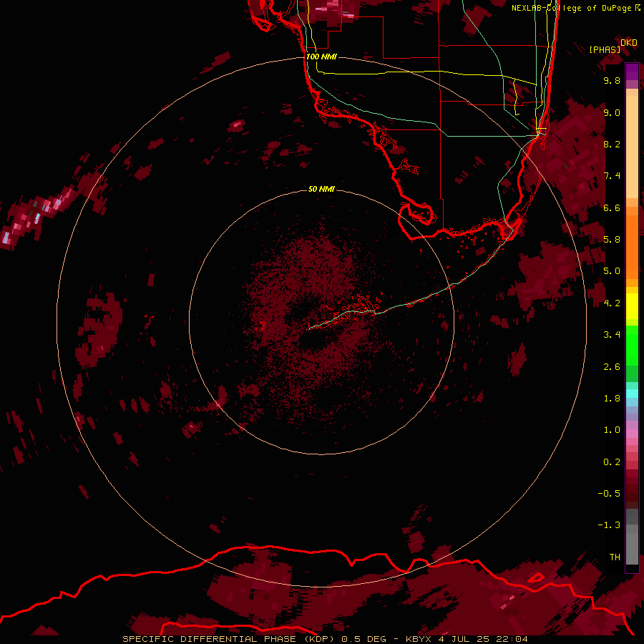644x644 pixels.
Task: Click the 1.8 value on the color scale
Action: 612,398
